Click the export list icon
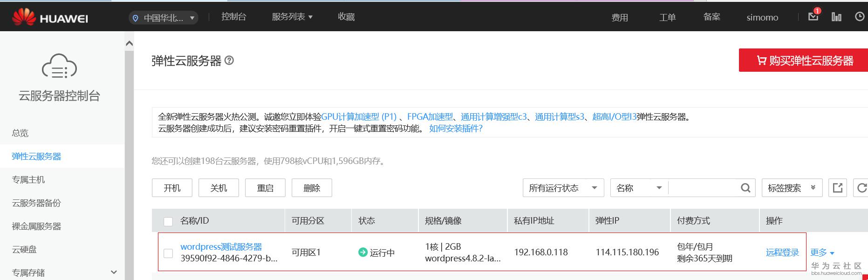 coord(837,188)
